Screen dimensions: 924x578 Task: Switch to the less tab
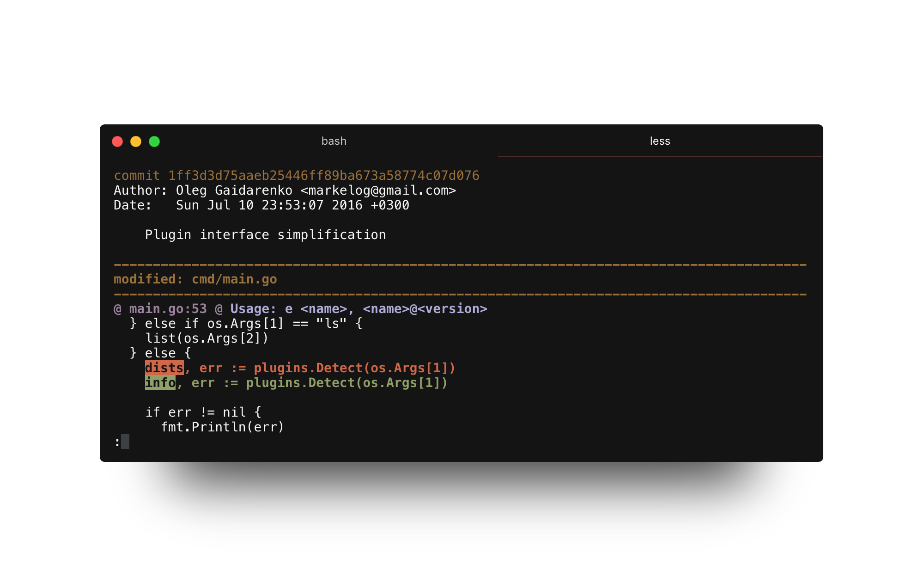(x=660, y=141)
